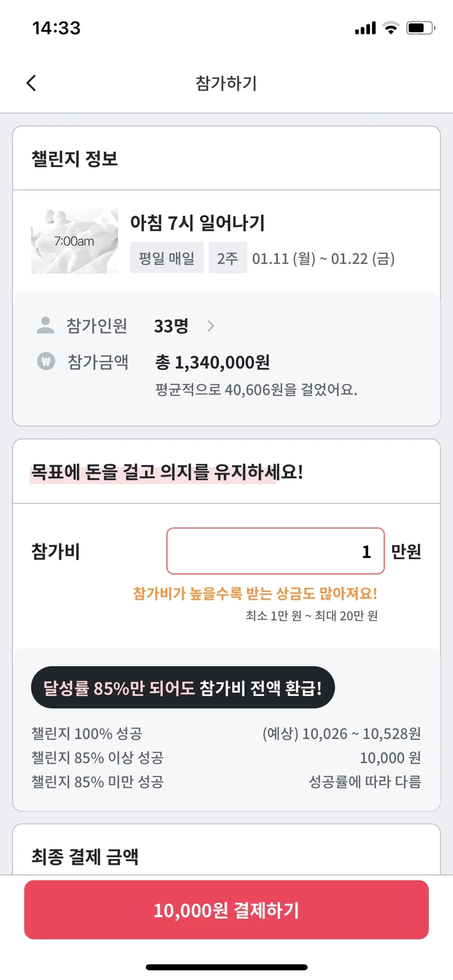453x980 pixels.
Task: Tap the battery status icon
Action: click(421, 28)
